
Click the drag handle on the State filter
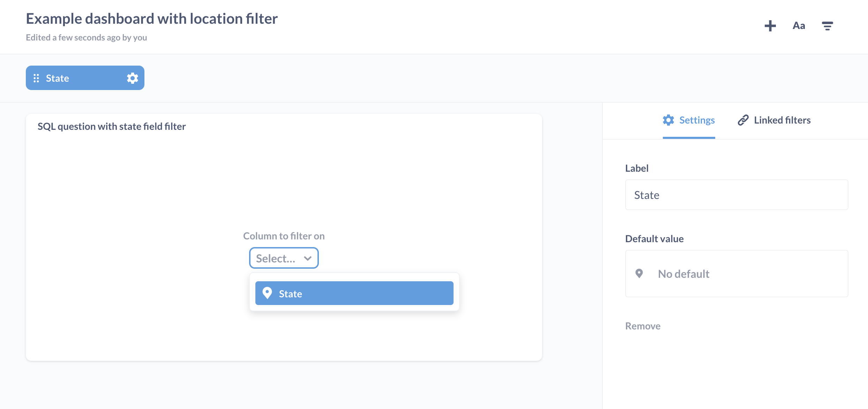[36, 78]
